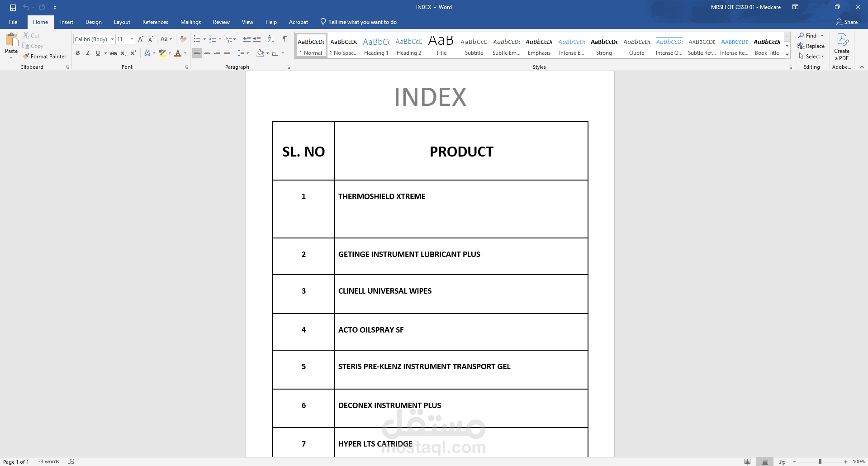Open Select dropdown in Editing
The width and height of the screenshot is (868, 466).
click(x=811, y=57)
